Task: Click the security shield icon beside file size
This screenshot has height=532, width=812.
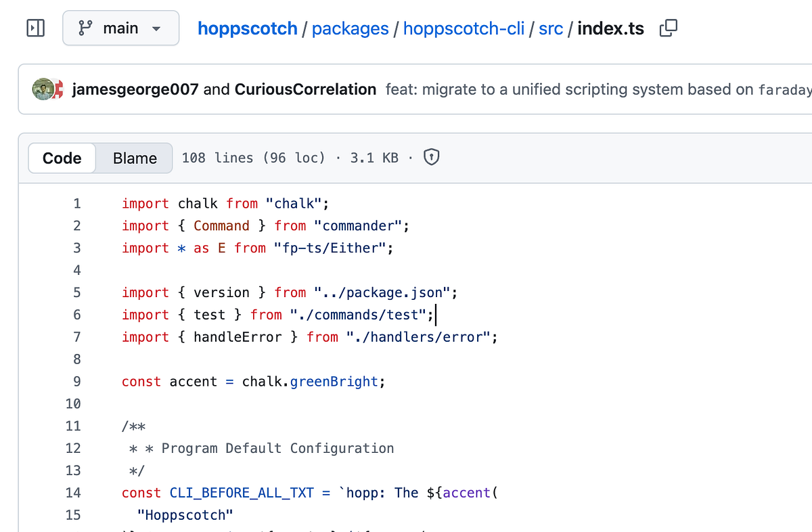Action: click(x=431, y=157)
